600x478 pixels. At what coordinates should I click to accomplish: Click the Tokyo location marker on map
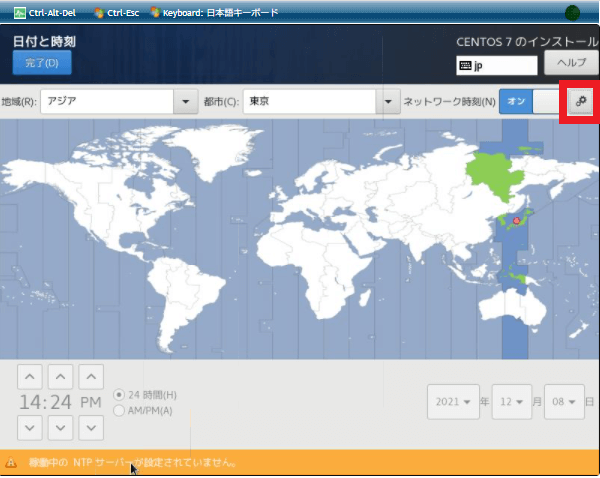click(516, 220)
